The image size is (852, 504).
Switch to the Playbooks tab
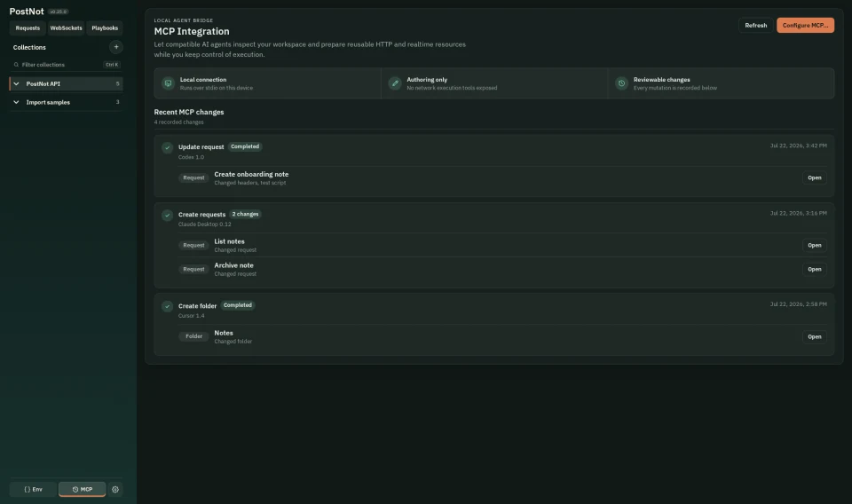click(x=105, y=28)
